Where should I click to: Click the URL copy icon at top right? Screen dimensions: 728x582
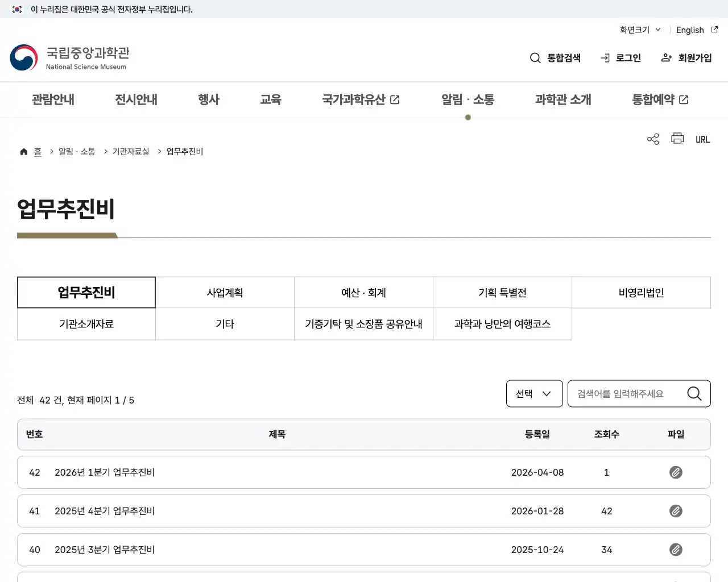point(702,139)
